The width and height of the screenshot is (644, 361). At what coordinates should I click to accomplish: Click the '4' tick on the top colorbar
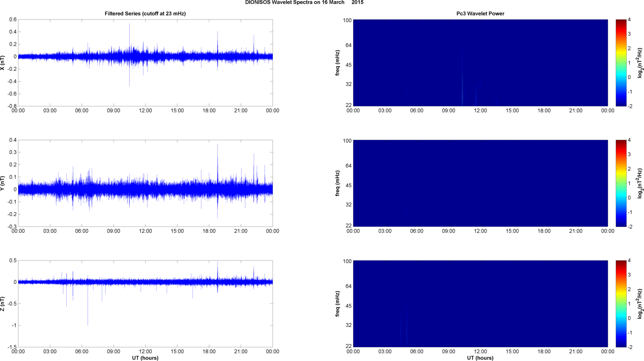(x=629, y=19)
